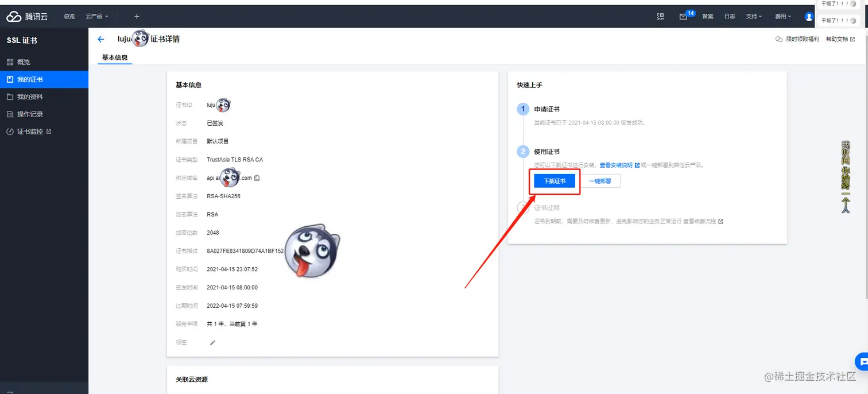Click the 默认项目 project value
The image size is (868, 394).
218,141
